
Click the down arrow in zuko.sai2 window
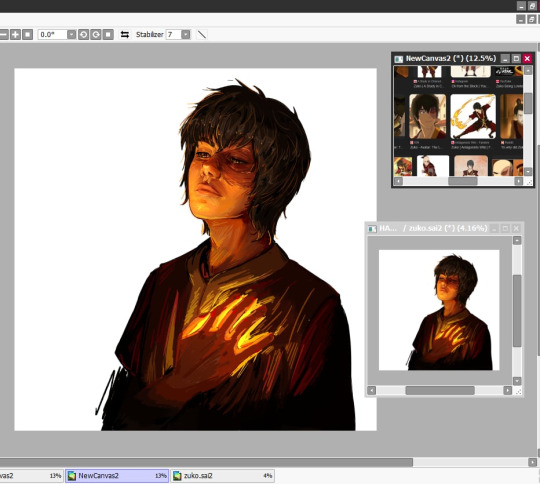[x=517, y=381]
